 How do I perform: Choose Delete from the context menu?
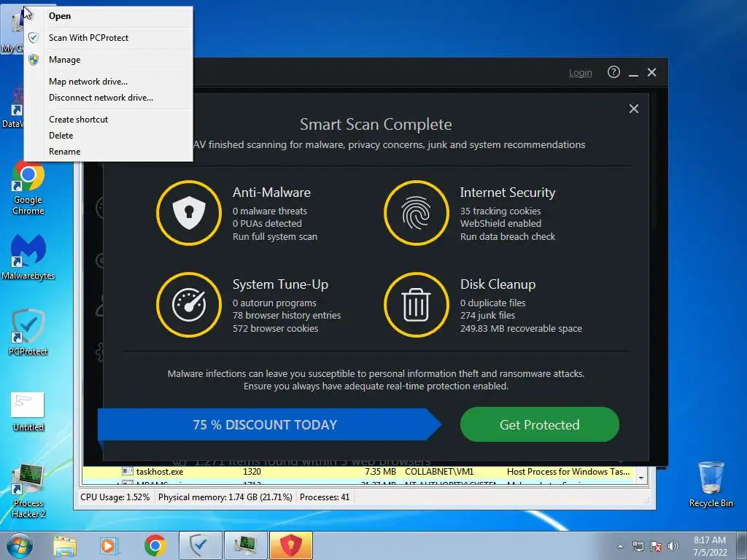point(109,136)
